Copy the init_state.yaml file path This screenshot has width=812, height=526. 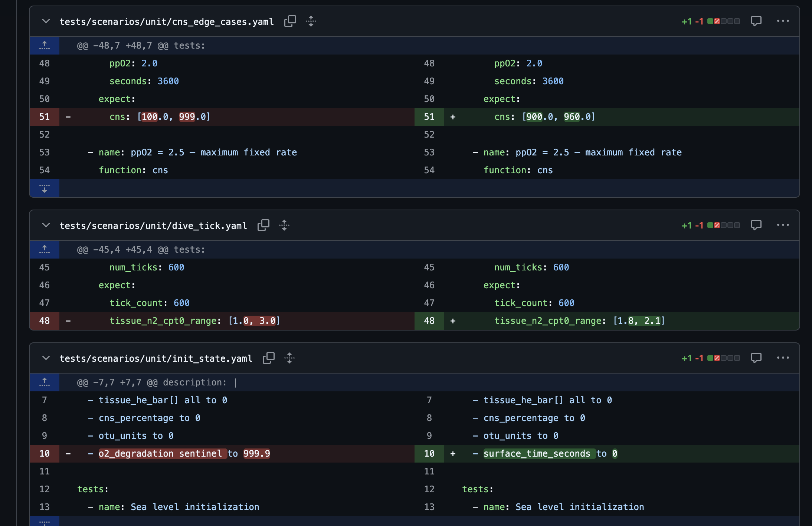click(269, 358)
